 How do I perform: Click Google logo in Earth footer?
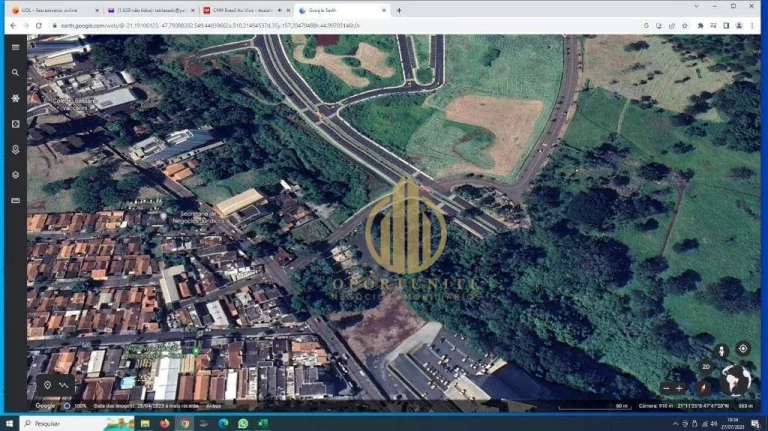click(45, 406)
